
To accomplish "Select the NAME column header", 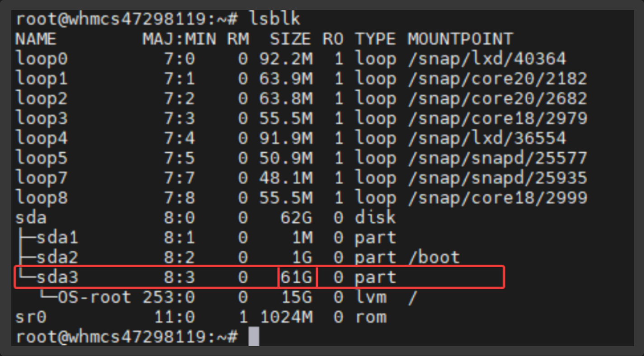I will [36, 39].
